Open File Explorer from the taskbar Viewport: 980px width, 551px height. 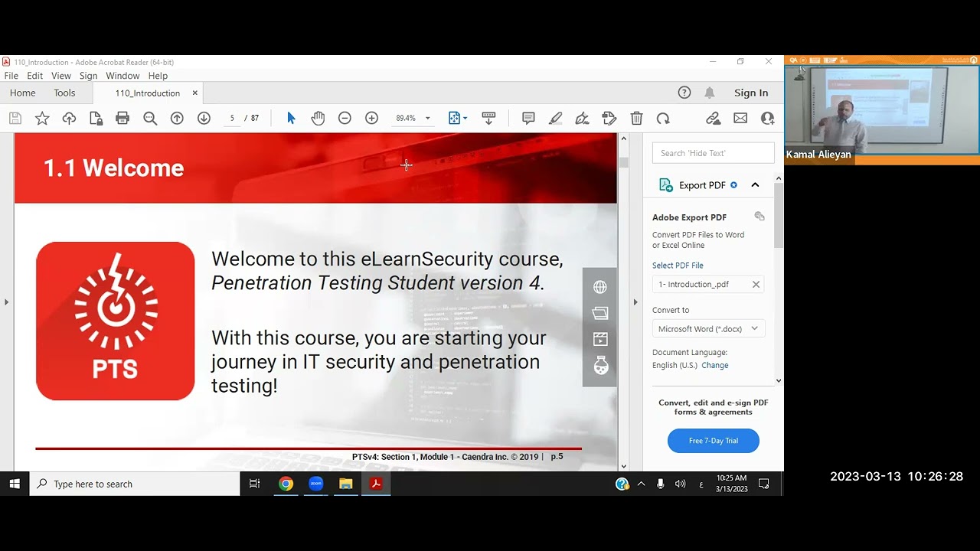tap(346, 484)
